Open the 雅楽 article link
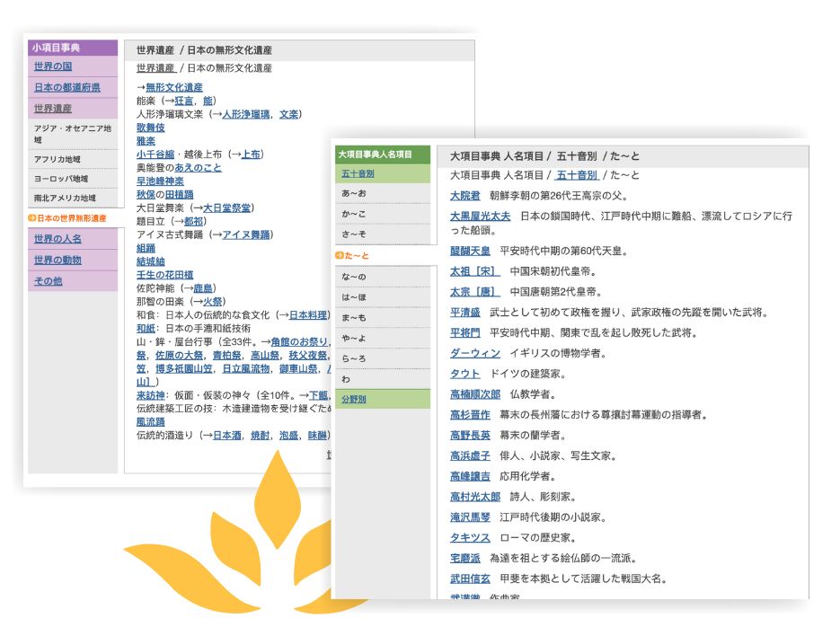This screenshot has height=636, width=840. (146, 141)
